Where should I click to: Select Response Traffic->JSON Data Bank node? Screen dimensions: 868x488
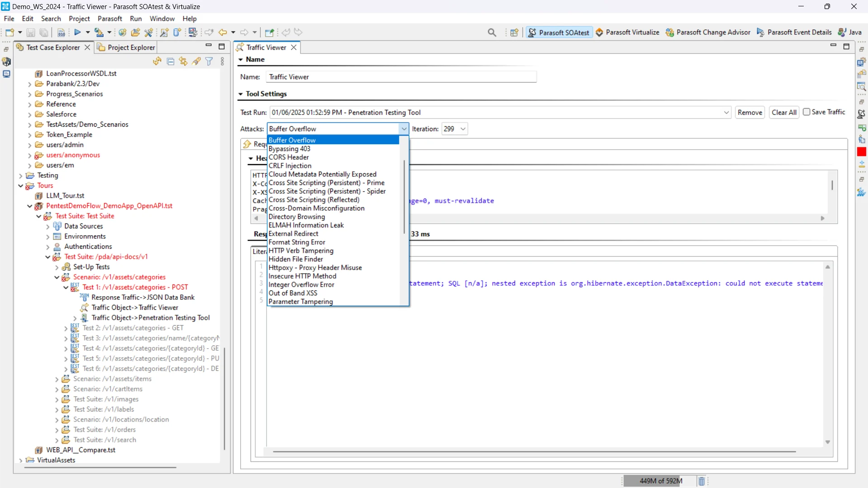click(x=143, y=298)
